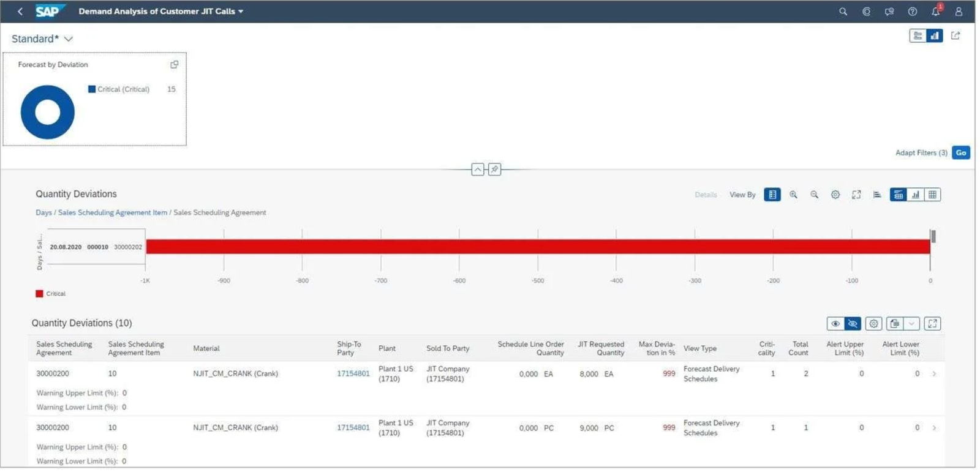980x472 pixels.
Task: Toggle the chart legend icon
Action: tap(877, 195)
